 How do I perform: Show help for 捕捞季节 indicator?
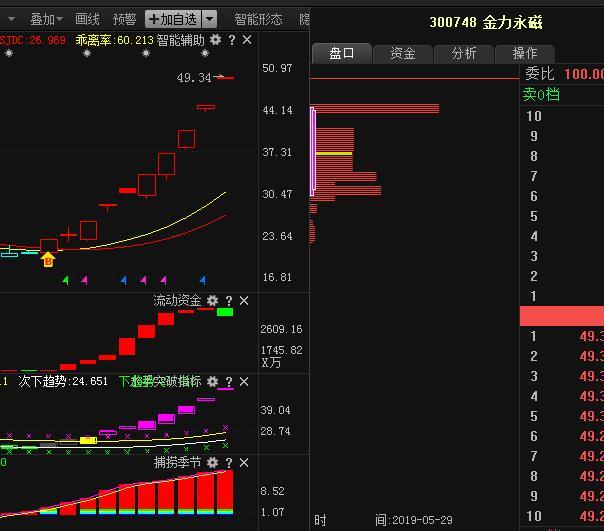(x=229, y=463)
